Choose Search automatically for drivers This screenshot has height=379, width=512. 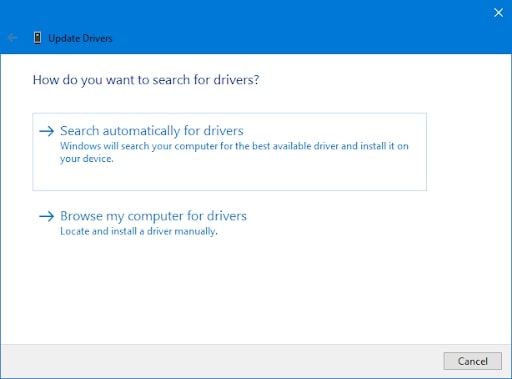click(x=229, y=152)
